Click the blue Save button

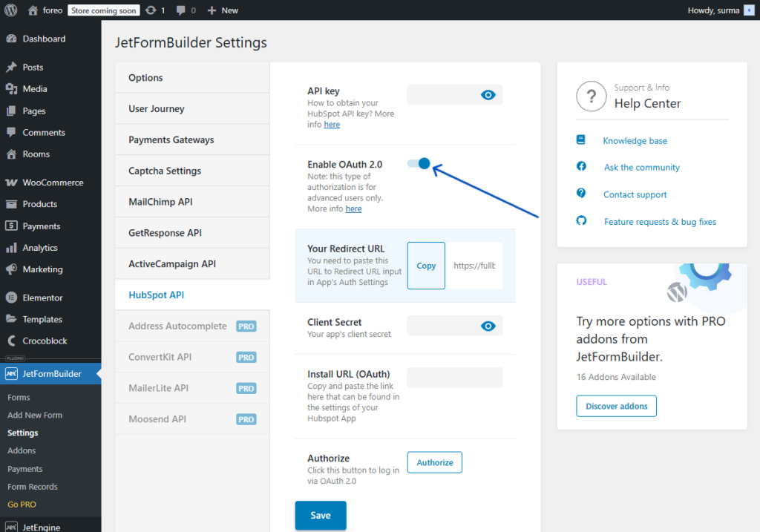click(321, 515)
